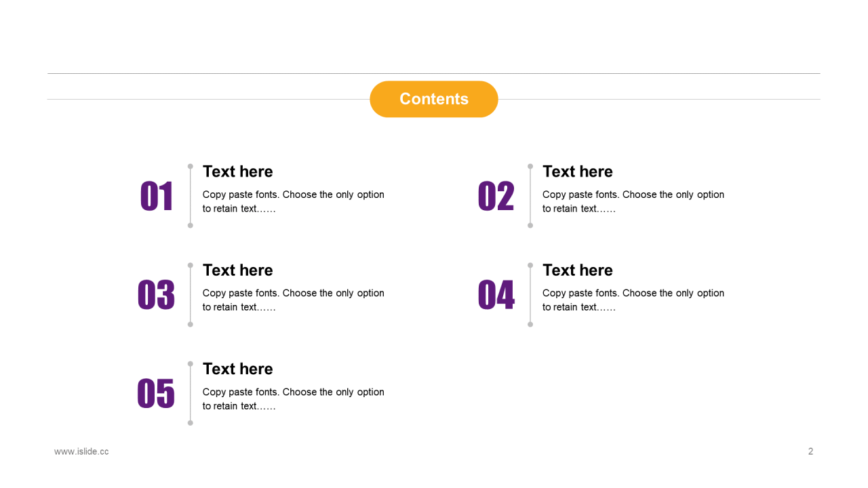Select the purple number 02

point(496,197)
